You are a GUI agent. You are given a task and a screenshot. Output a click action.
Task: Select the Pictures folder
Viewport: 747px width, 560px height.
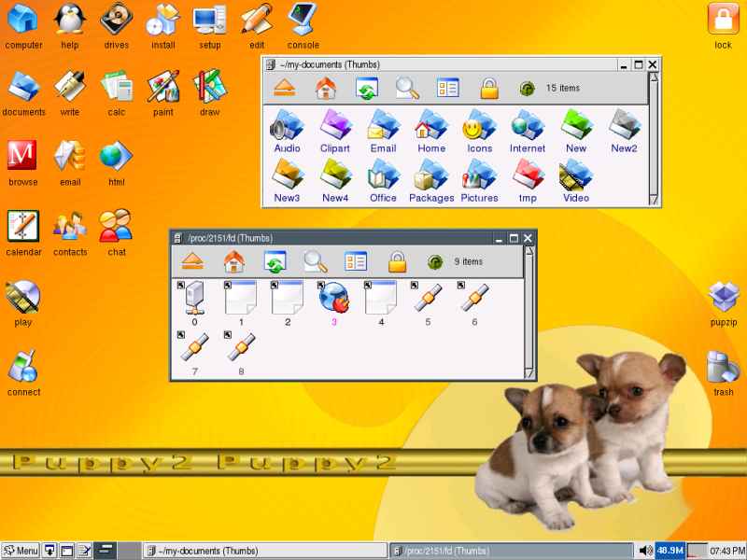(x=479, y=180)
